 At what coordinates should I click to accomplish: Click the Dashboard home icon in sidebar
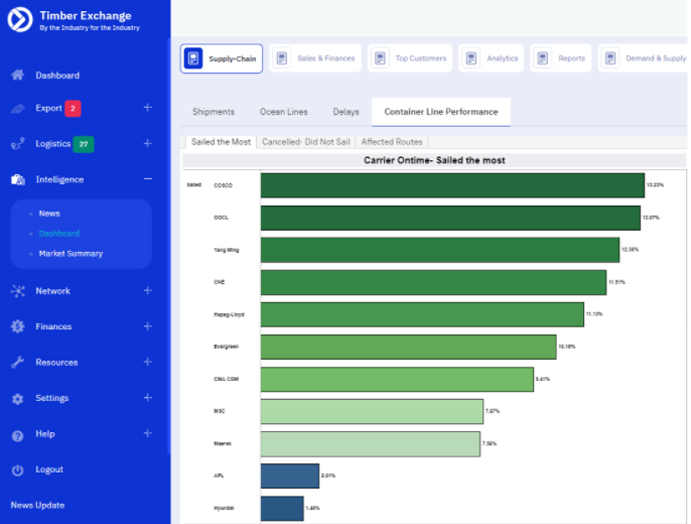[x=18, y=75]
